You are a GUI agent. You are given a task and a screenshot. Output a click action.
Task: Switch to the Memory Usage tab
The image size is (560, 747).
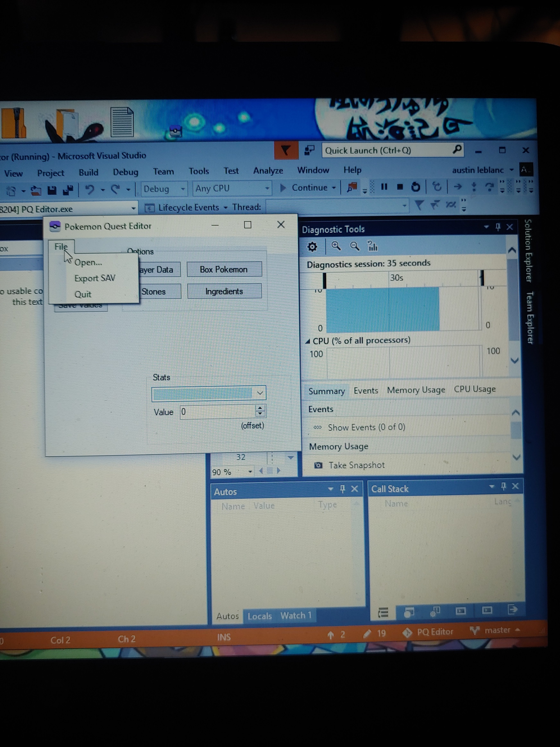coord(416,390)
